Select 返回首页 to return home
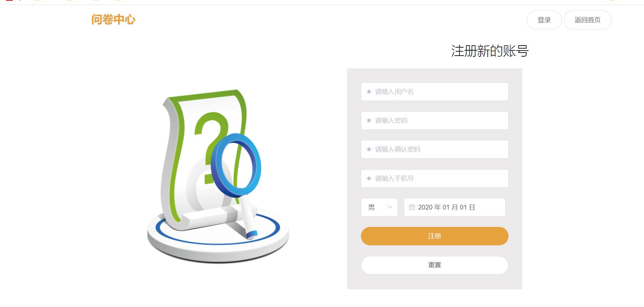Viewport: 644px width, 307px height. pyautogui.click(x=588, y=20)
